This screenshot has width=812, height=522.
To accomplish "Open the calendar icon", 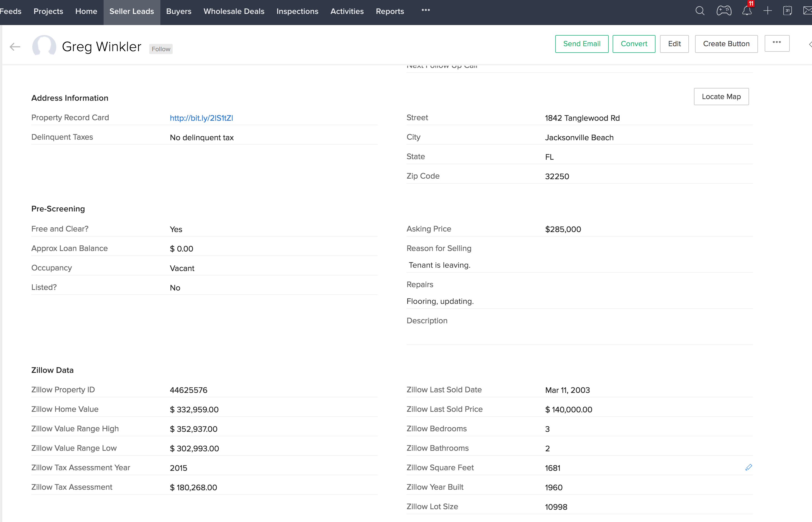I will point(787,11).
